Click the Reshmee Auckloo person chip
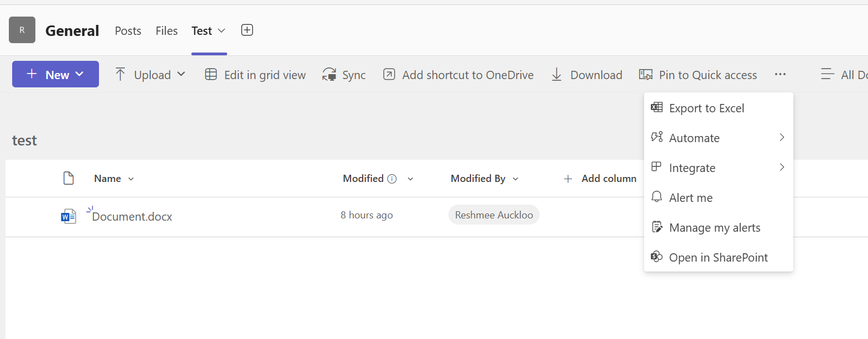This screenshot has width=868, height=339. (x=494, y=215)
